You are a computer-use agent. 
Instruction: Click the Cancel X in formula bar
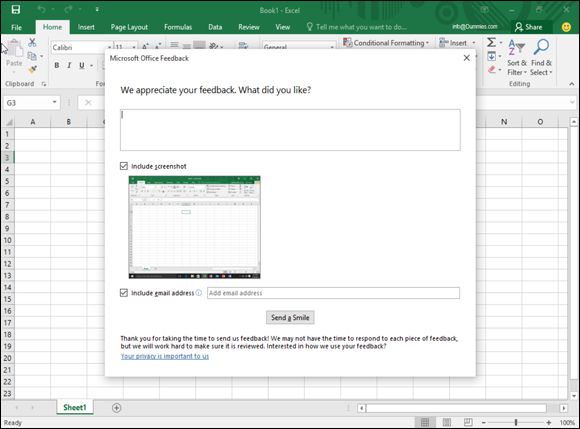click(x=88, y=102)
